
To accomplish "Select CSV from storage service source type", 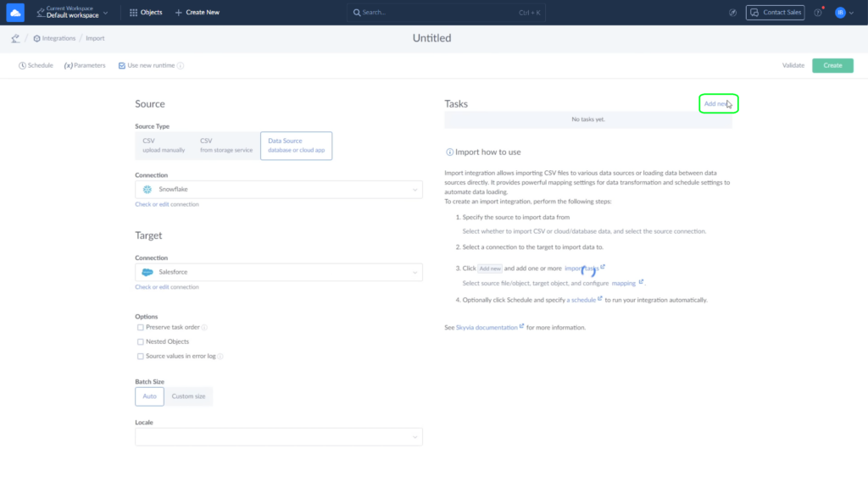I will coord(225,146).
